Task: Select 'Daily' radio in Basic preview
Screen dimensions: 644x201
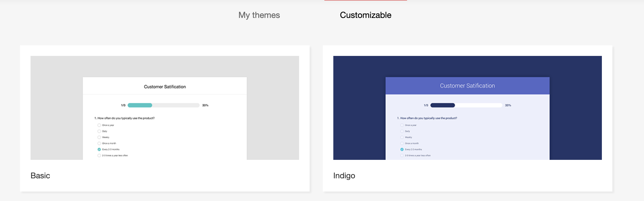Action: (x=99, y=131)
